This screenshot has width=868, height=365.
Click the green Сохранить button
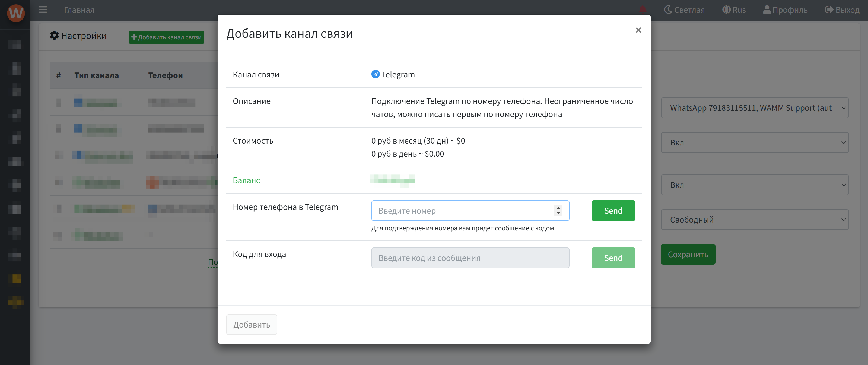688,255
